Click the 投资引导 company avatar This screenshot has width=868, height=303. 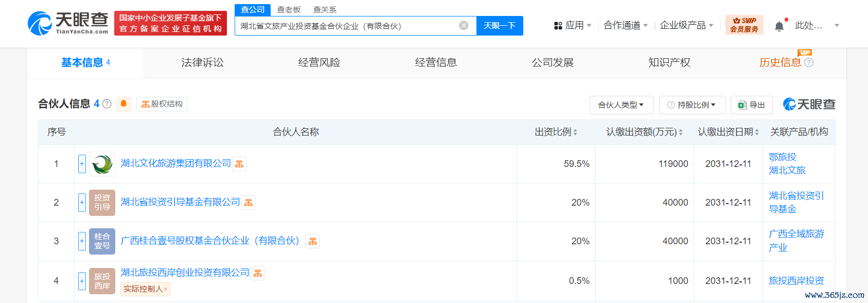pyautogui.click(x=102, y=203)
